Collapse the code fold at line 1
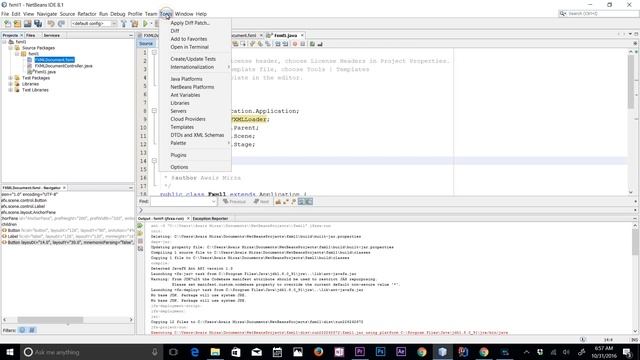This screenshot has height=360, width=640. 154,53
